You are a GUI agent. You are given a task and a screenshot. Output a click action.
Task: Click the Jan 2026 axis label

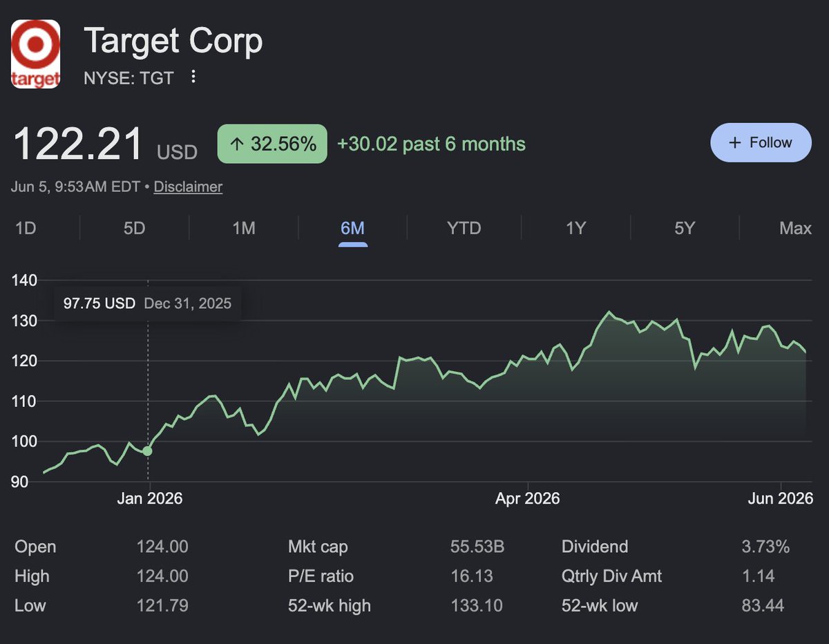(x=150, y=498)
